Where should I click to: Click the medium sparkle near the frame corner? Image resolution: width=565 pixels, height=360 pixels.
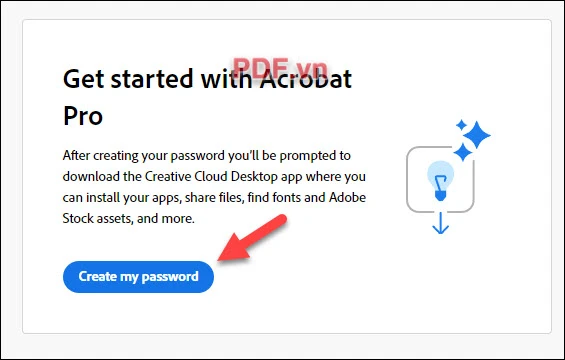463,152
